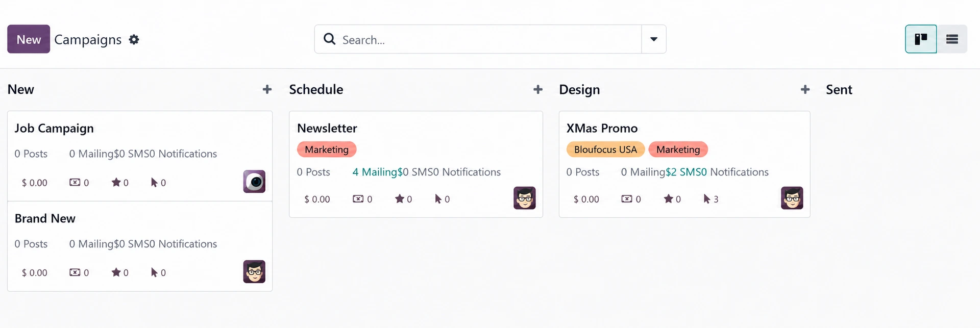This screenshot has width=980, height=328.
Task: Click quotations icon on Brand New
Action: (75, 272)
